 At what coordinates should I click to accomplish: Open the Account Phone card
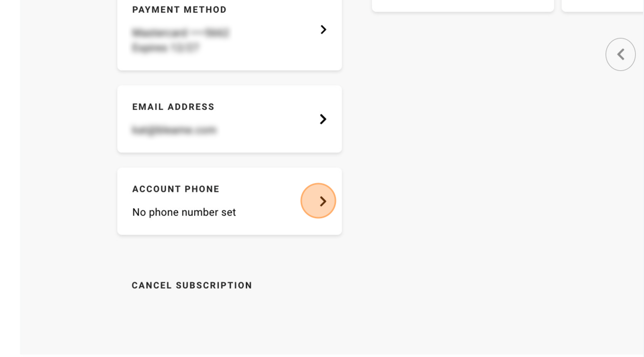[x=230, y=201]
